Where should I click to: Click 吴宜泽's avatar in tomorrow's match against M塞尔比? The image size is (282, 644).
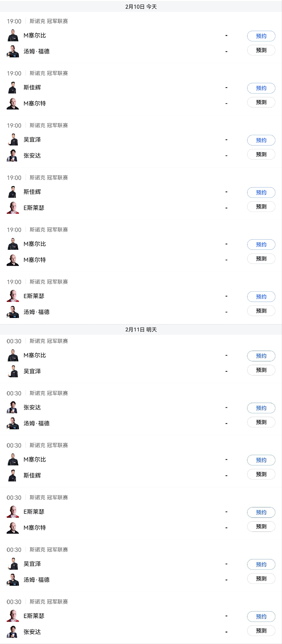[13, 371]
